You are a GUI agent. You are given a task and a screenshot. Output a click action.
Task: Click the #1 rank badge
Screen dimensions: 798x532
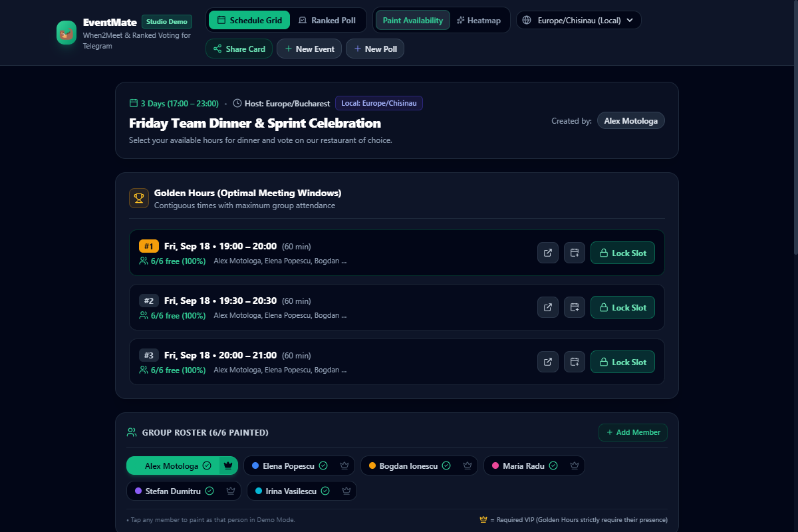click(149, 246)
